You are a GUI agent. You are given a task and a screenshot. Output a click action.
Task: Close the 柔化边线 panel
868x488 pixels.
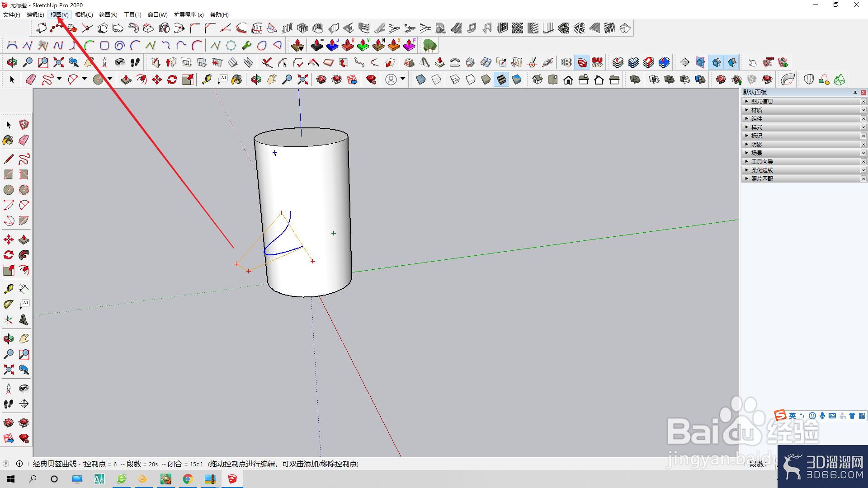(863, 170)
